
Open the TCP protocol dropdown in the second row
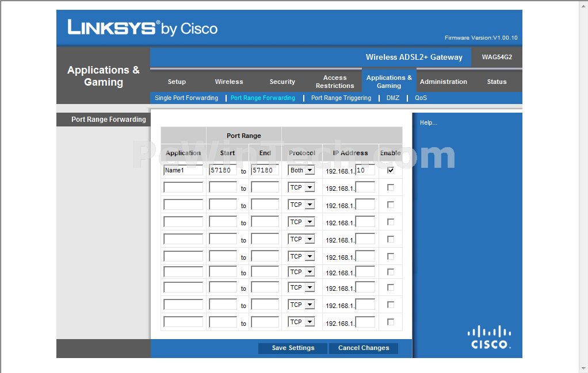point(301,187)
